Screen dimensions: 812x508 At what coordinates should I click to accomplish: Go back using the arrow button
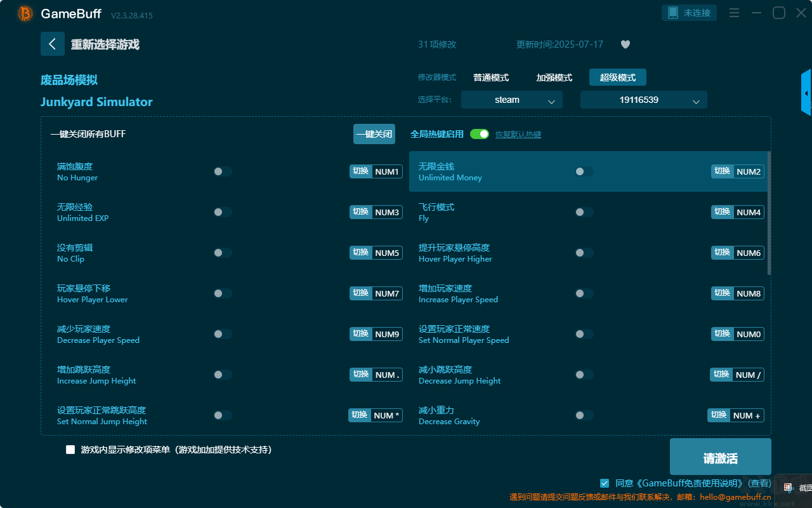click(x=53, y=44)
